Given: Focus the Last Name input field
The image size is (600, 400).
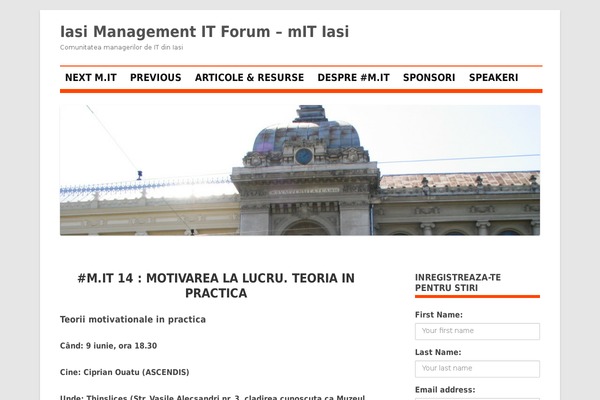Looking at the screenshot, I should click(477, 369).
